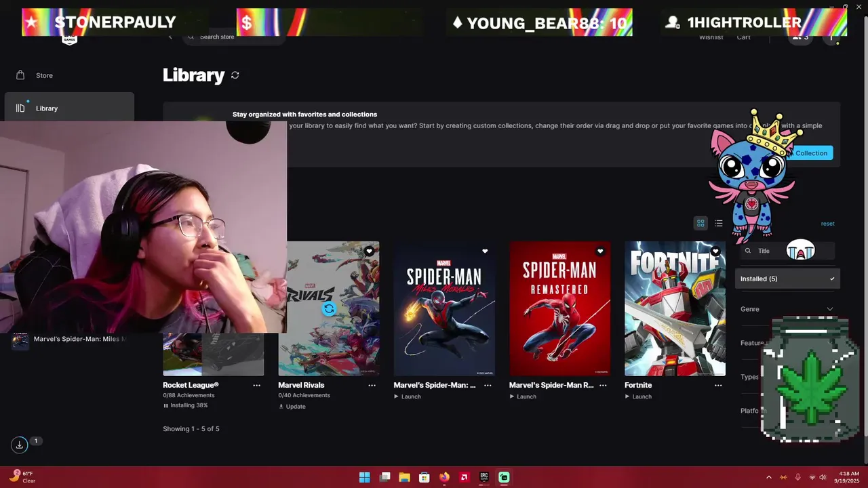Favorite Spider-Man Miles Morales with the heart
Image resolution: width=868 pixels, height=488 pixels.
pos(485,251)
